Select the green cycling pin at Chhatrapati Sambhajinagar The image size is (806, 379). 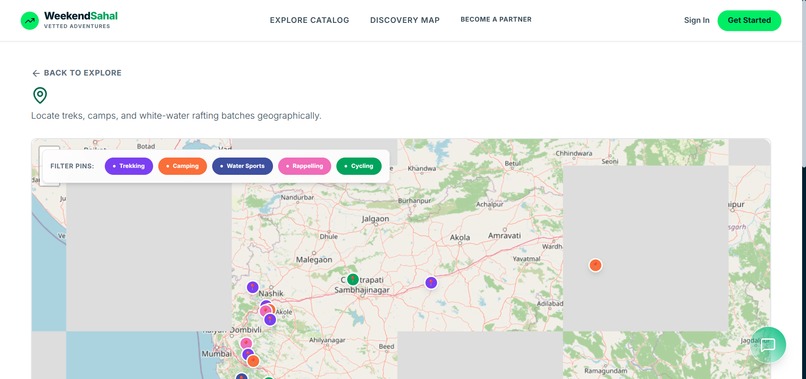click(353, 279)
